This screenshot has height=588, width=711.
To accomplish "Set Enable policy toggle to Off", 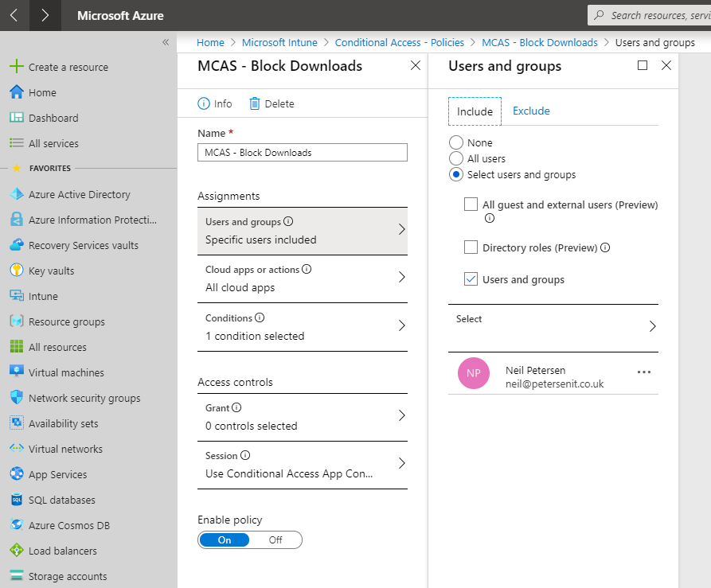I will pyautogui.click(x=275, y=539).
